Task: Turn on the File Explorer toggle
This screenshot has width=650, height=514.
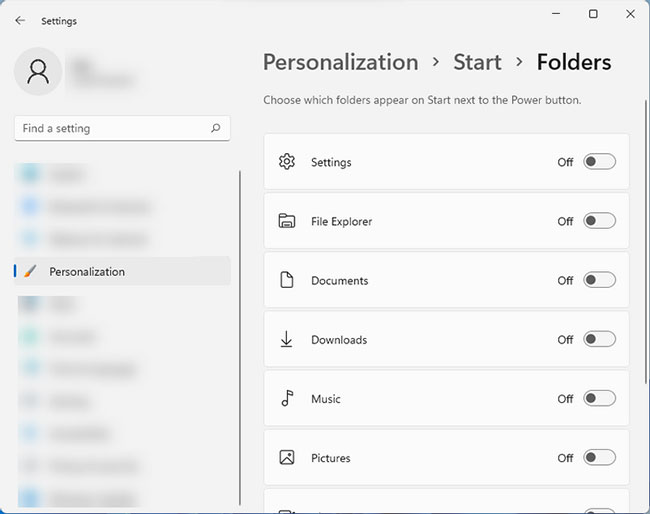Action: tap(599, 221)
